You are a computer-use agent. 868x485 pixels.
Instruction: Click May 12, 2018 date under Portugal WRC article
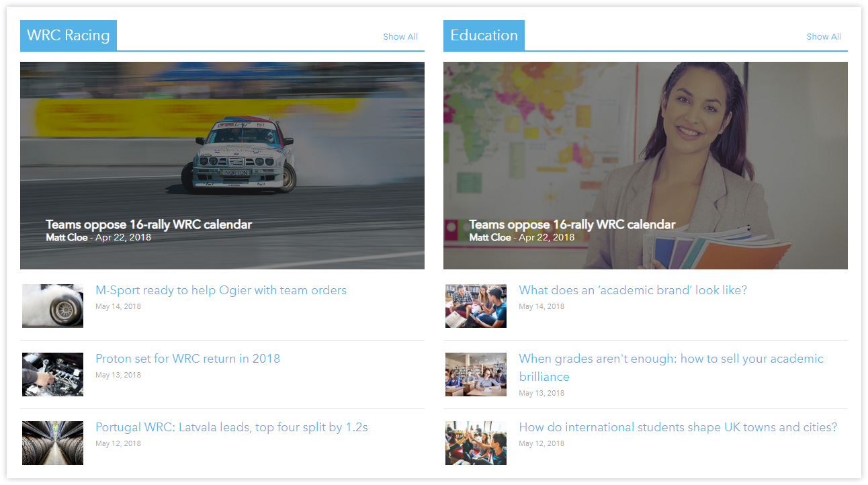[x=118, y=443]
